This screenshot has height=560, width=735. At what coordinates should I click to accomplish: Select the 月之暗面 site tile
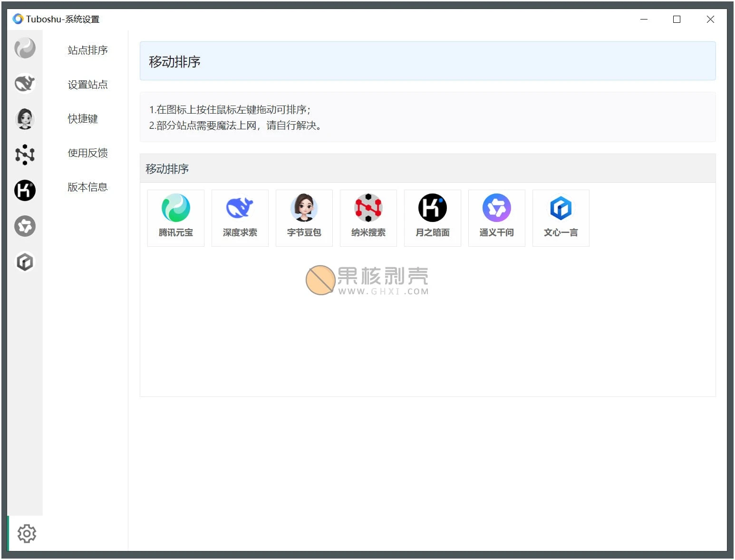point(433,218)
